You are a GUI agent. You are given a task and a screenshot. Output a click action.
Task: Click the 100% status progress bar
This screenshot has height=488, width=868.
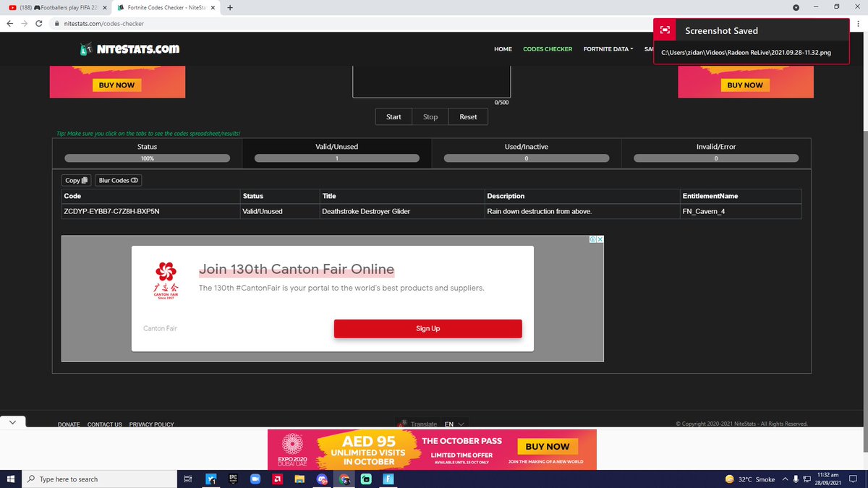coord(147,158)
